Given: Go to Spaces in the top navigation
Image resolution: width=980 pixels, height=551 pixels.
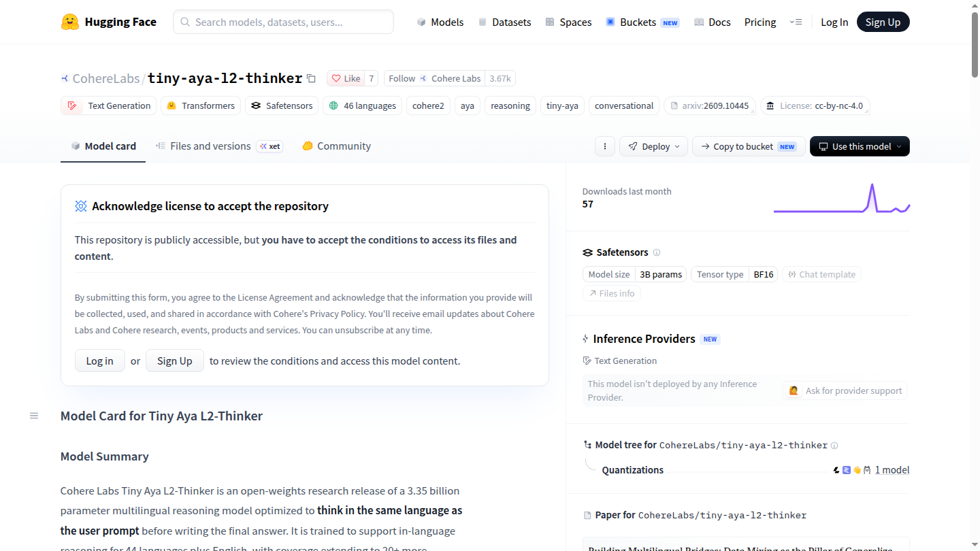Looking at the screenshot, I should [568, 22].
